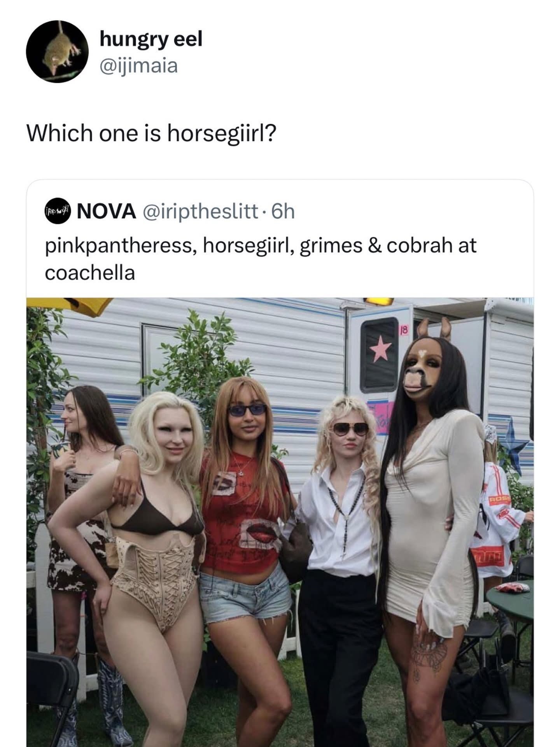The image size is (560, 747).
Task: Open the quoted tweet's group photo
Action: pos(280,521)
